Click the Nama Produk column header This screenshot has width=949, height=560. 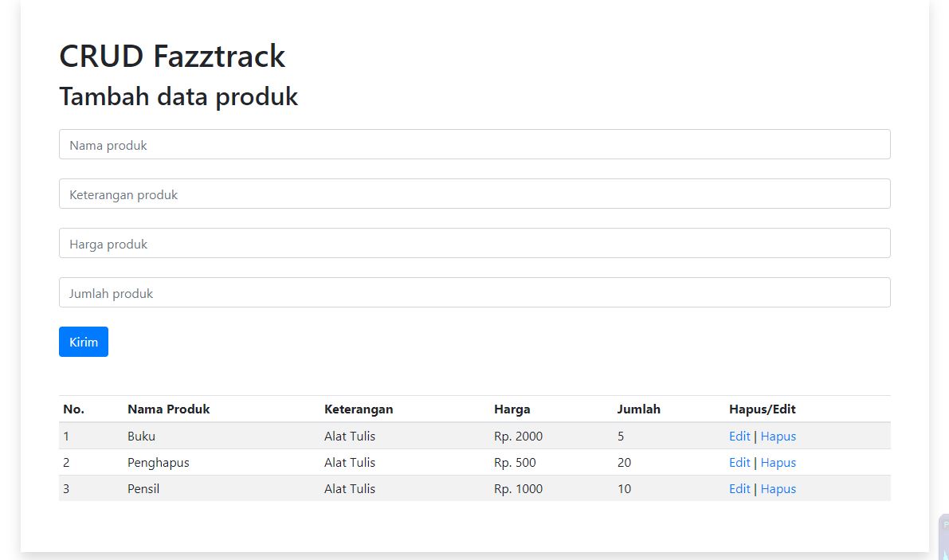coord(169,409)
